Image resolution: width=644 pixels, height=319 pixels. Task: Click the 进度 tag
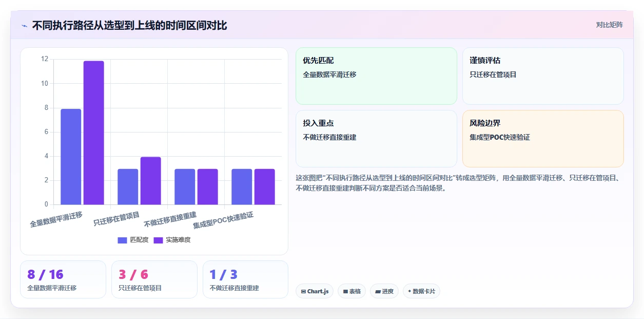point(384,291)
